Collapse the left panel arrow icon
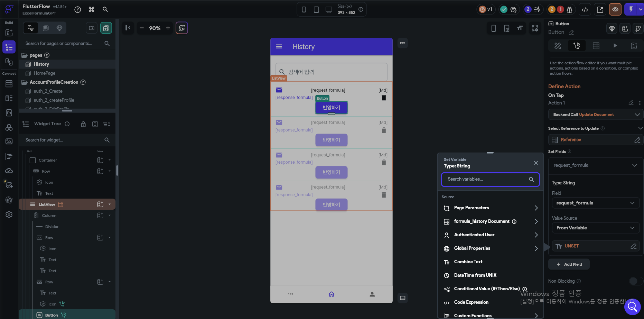 pos(128,28)
